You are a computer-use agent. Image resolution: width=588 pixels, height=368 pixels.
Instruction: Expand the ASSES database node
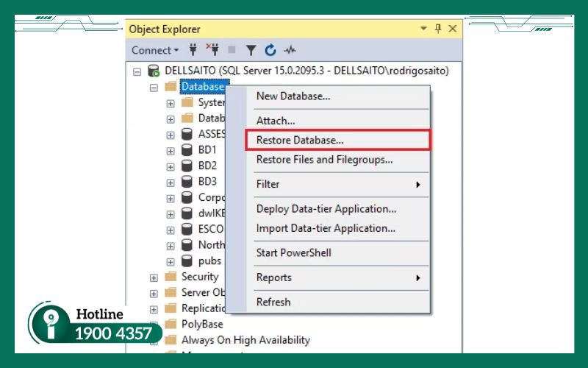click(x=171, y=135)
